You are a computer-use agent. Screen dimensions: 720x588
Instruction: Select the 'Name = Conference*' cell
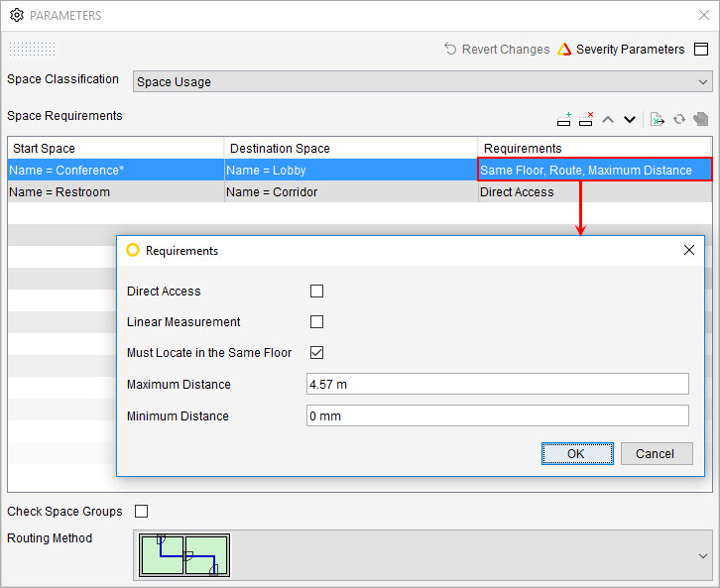pyautogui.click(x=116, y=170)
